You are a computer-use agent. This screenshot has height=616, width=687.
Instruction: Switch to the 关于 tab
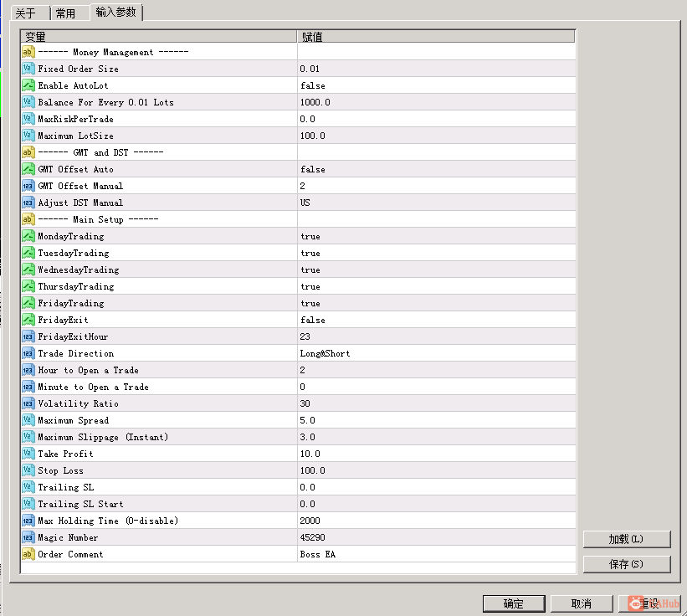click(x=29, y=13)
